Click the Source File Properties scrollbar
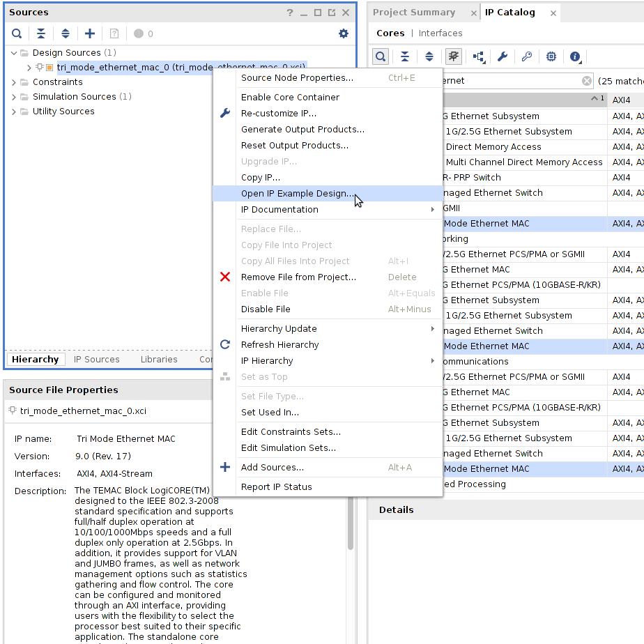644x644 pixels. click(351, 523)
